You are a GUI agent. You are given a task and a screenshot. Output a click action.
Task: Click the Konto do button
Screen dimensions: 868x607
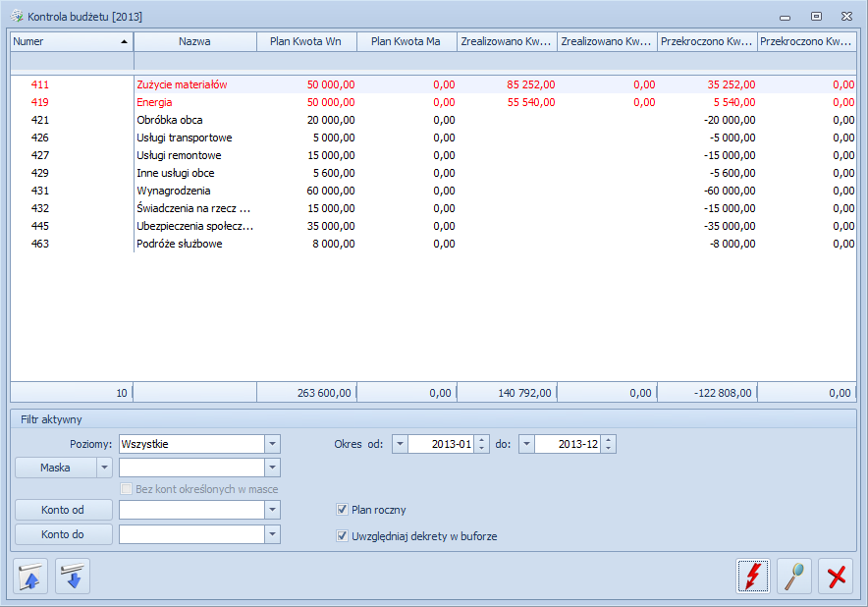point(63,534)
